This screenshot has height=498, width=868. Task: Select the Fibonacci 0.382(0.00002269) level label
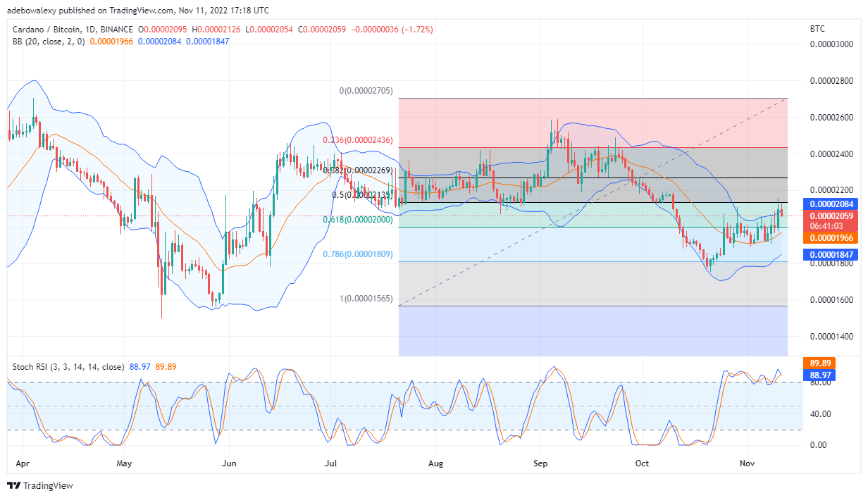tap(358, 170)
